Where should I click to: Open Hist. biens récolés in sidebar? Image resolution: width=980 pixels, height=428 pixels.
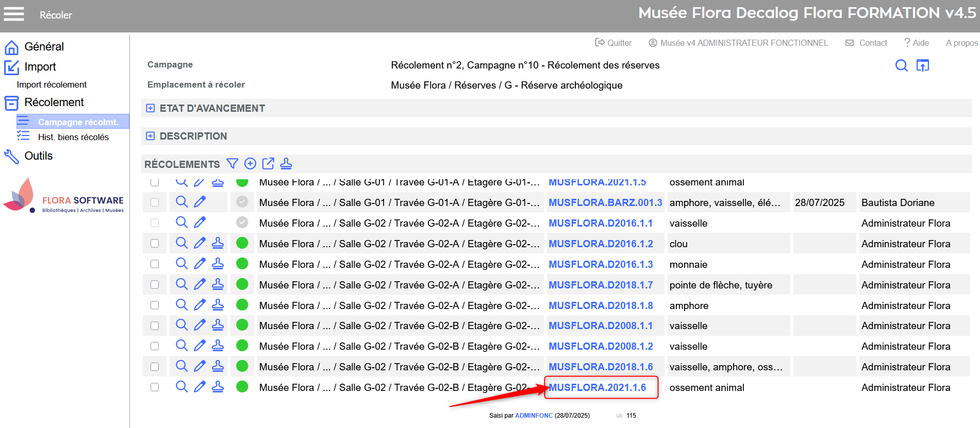tap(73, 137)
